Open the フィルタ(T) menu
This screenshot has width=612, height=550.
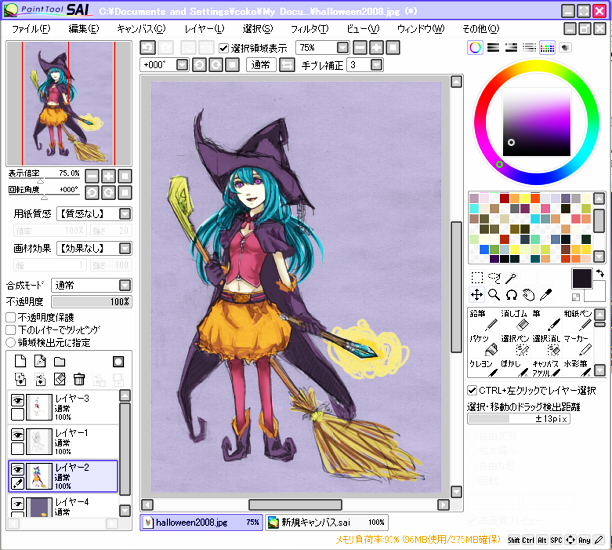coord(310,28)
